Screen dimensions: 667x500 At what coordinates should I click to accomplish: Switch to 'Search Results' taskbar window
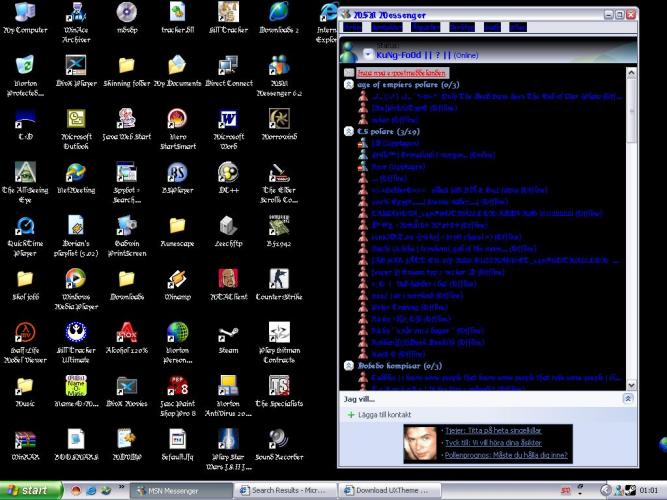click(284, 490)
